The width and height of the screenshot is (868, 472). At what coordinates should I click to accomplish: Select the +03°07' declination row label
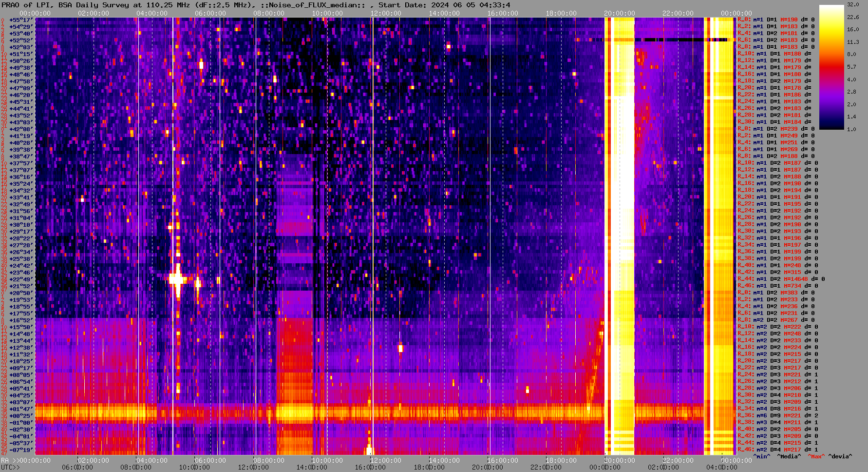20,402
